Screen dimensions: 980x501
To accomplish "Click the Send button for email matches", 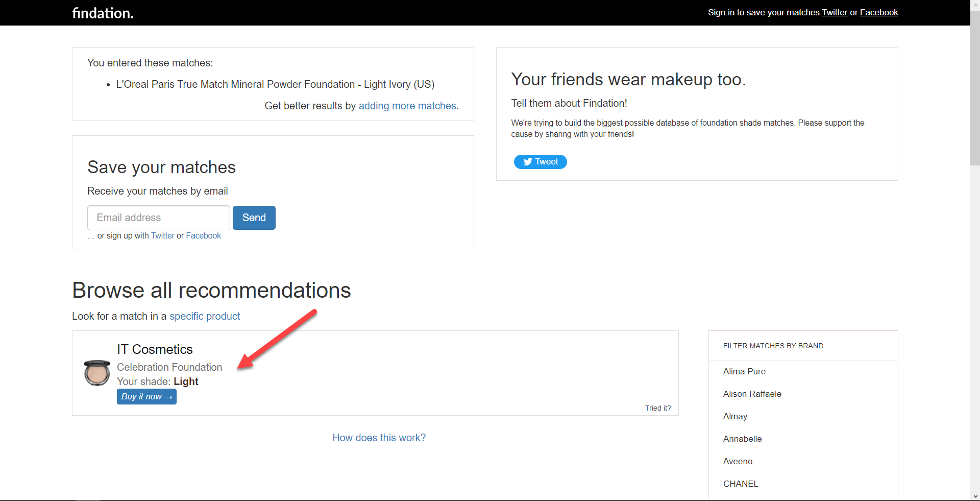I will pyautogui.click(x=254, y=218).
